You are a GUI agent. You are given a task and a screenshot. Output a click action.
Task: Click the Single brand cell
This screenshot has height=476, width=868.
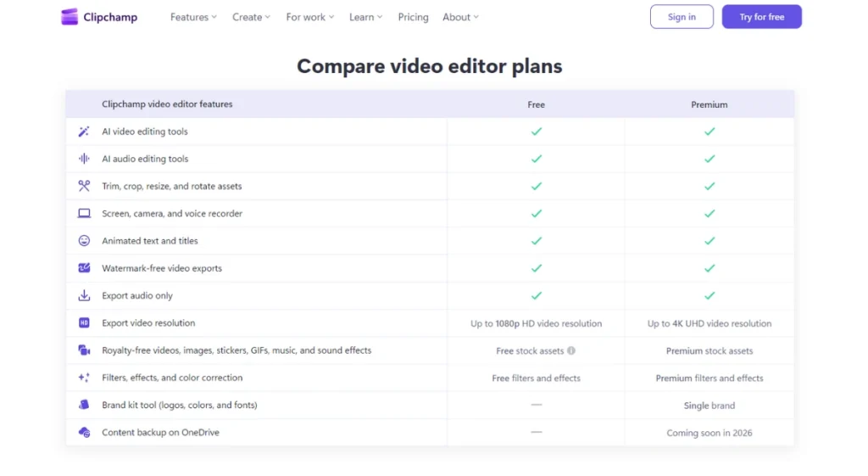coord(709,406)
